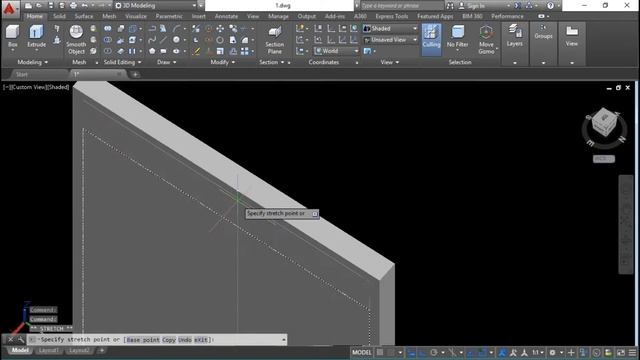640x360 pixels.
Task: Select the Box solid tool
Action: click(x=13, y=36)
